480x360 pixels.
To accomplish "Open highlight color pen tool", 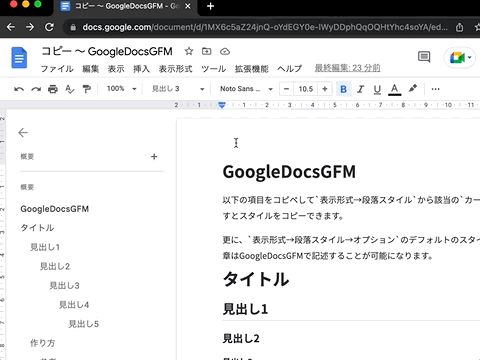I will tap(413, 88).
